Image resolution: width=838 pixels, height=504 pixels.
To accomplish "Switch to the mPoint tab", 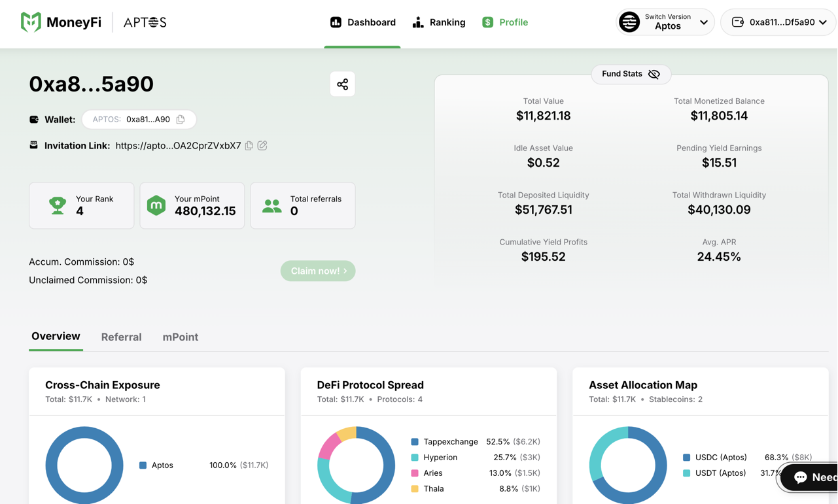I will click(180, 337).
